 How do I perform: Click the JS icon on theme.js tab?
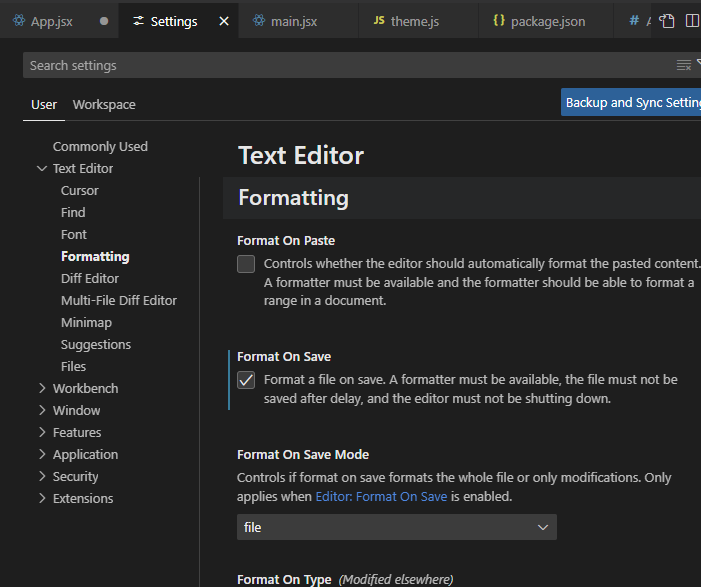379,21
